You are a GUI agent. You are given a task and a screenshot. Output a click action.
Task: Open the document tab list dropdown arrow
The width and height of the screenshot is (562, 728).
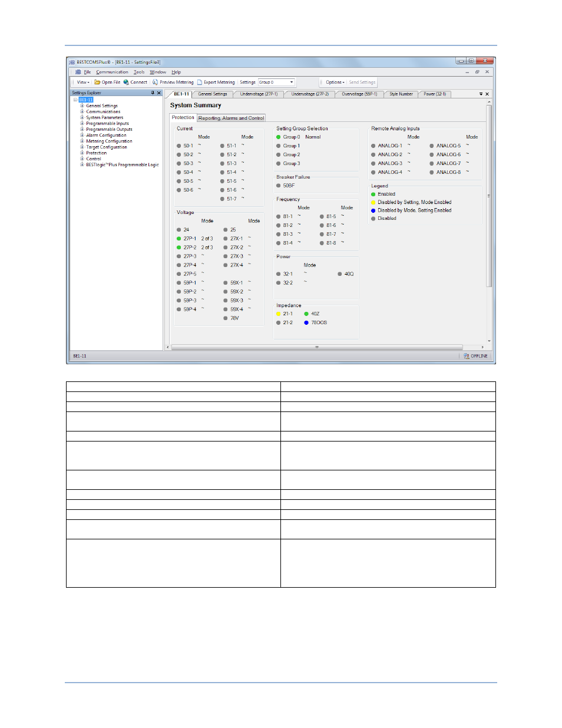pos(481,94)
